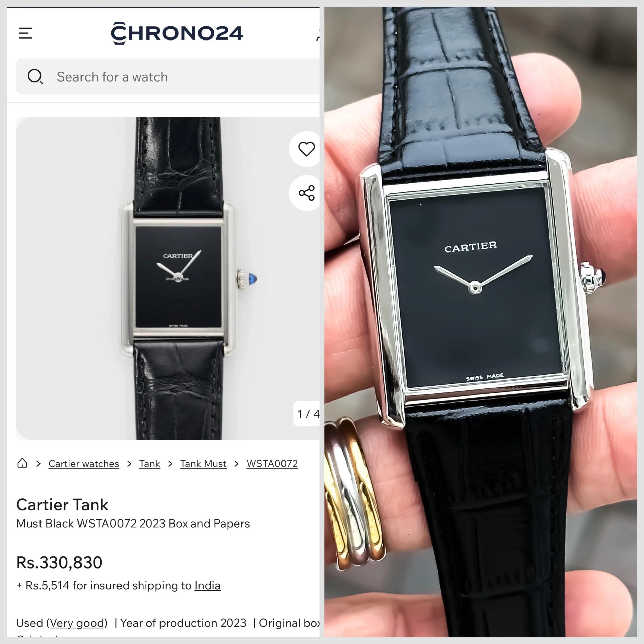This screenshot has height=644, width=644.
Task: Add watch to favorites with heart icon
Action: click(306, 149)
